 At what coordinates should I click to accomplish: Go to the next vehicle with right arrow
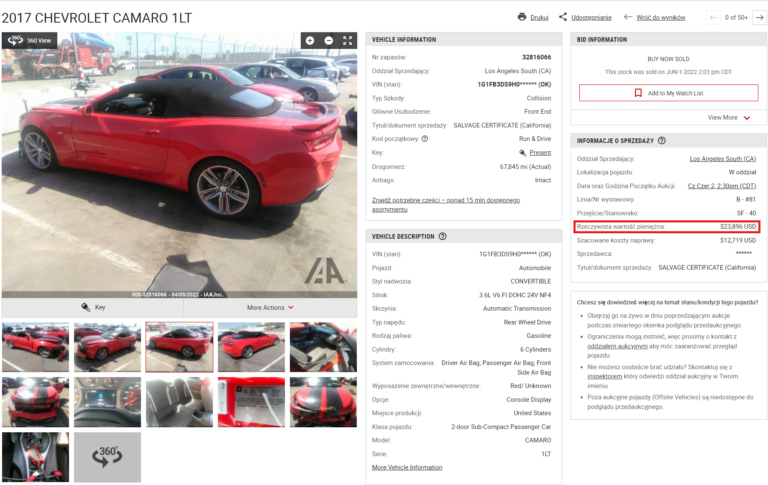coord(759,17)
